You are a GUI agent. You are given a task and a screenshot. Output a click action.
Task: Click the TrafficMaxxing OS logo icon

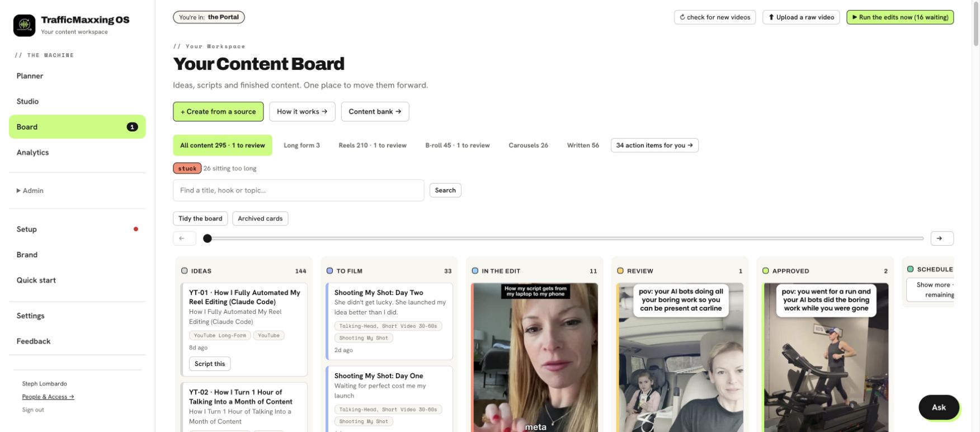click(x=24, y=25)
